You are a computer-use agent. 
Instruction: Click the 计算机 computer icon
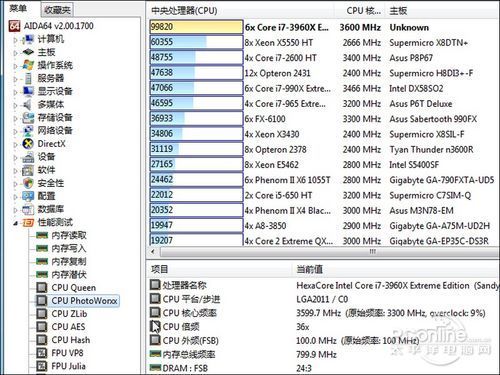pos(28,39)
